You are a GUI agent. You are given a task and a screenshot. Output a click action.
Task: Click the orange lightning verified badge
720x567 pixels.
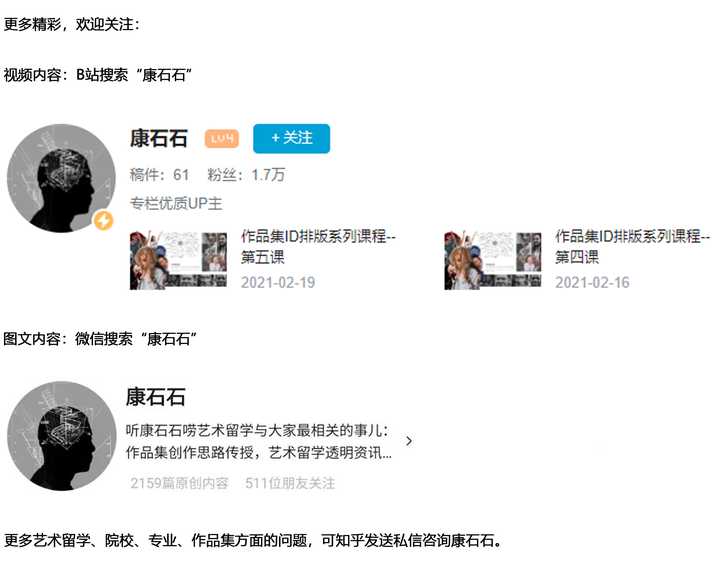click(104, 221)
